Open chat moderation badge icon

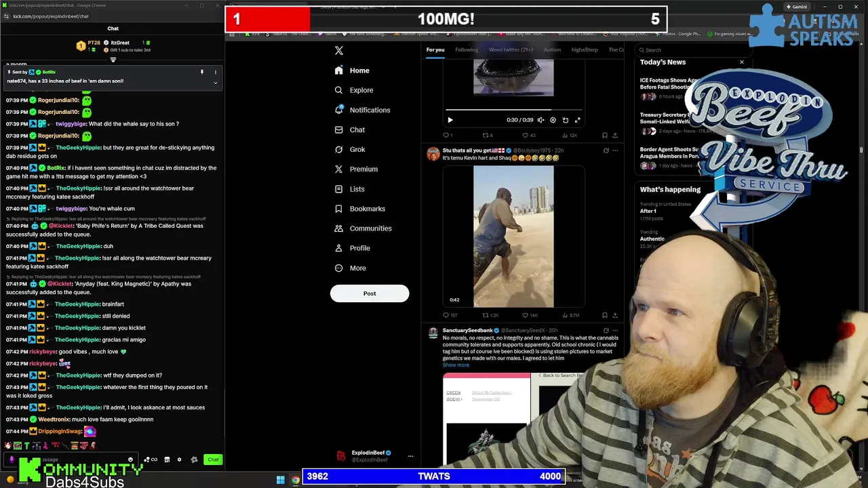coord(194,460)
